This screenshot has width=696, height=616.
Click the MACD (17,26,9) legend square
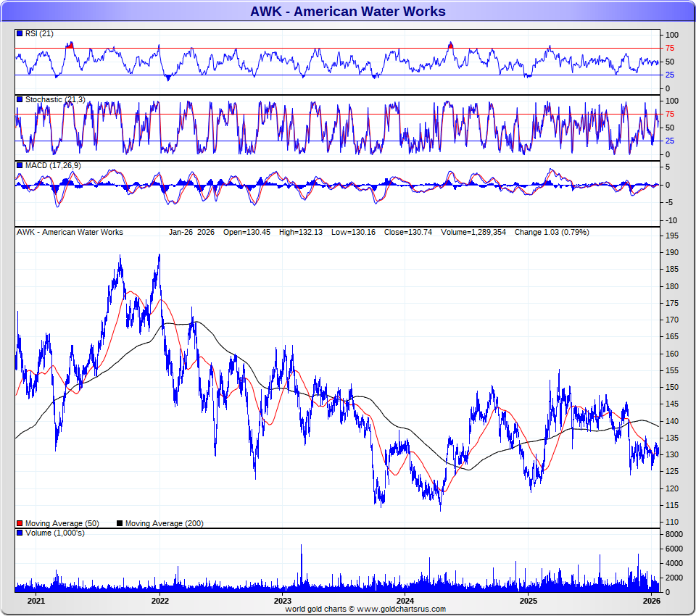tap(20, 165)
